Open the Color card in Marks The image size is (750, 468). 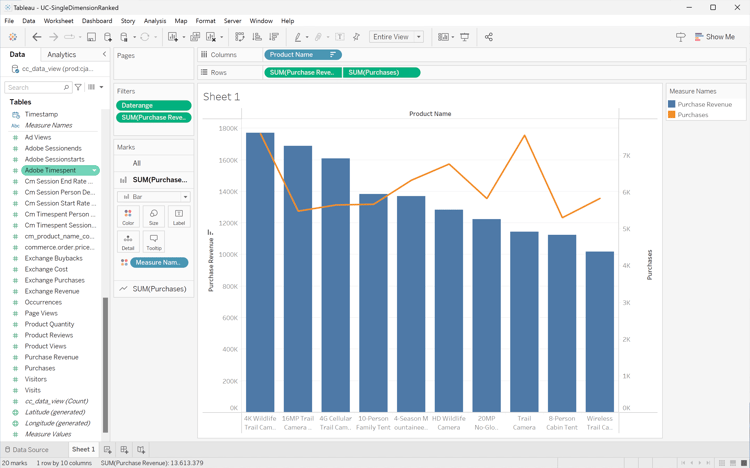(x=128, y=217)
